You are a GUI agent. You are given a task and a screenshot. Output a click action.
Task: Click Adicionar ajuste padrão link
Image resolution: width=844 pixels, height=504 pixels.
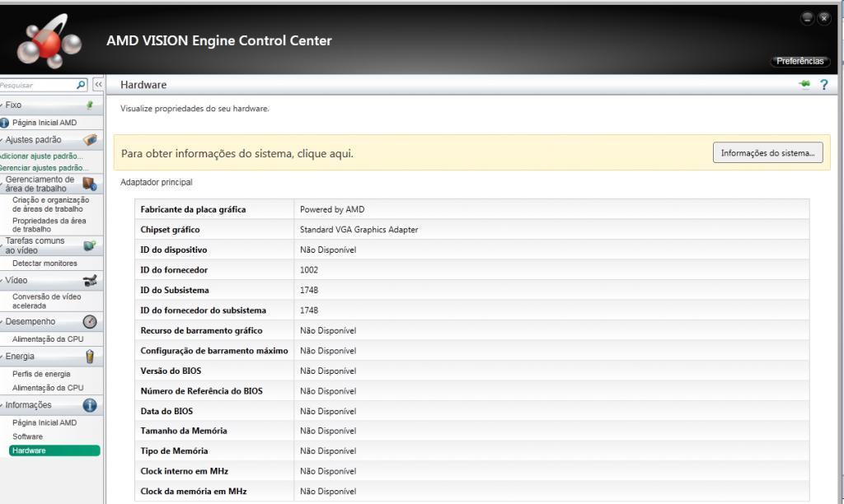pos(41,156)
